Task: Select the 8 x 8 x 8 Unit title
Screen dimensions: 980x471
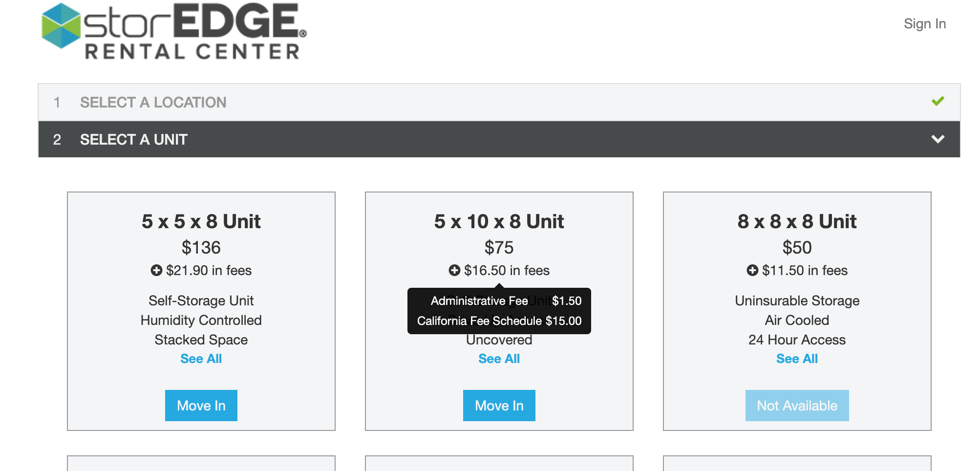Action: tap(797, 221)
